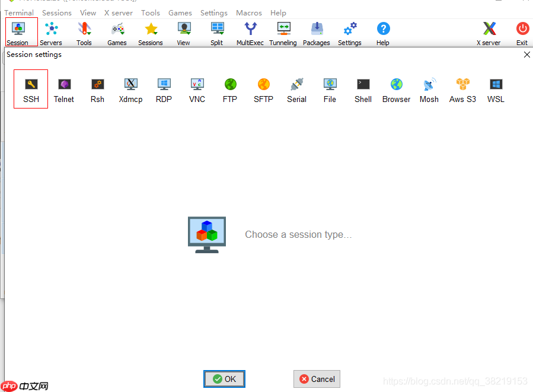Choose the Telnet session type
The height and width of the screenshot is (392, 533).
click(x=64, y=90)
